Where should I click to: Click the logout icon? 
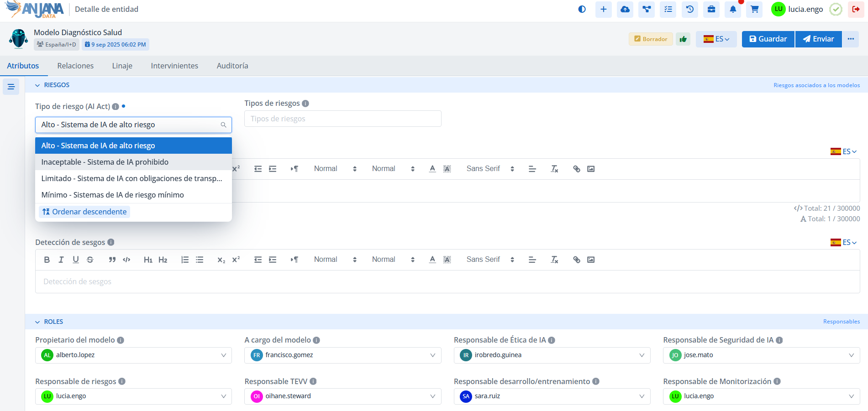[x=856, y=9]
